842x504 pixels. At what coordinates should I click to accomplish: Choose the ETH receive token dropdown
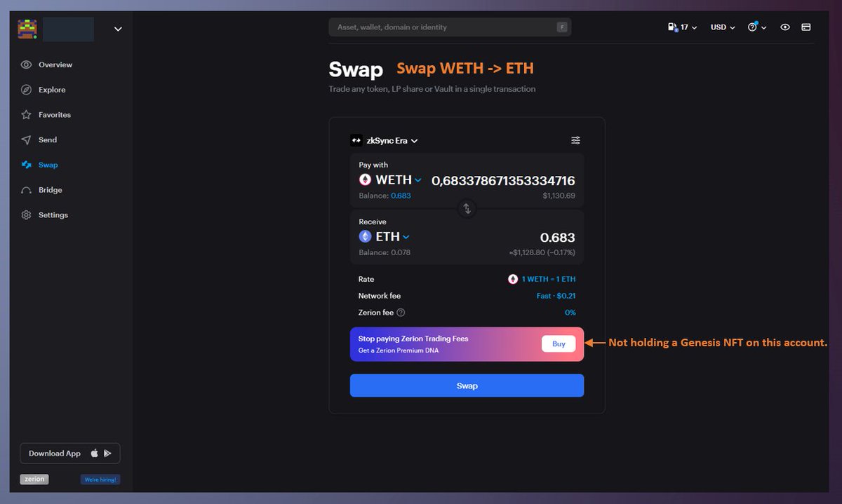[x=385, y=237]
